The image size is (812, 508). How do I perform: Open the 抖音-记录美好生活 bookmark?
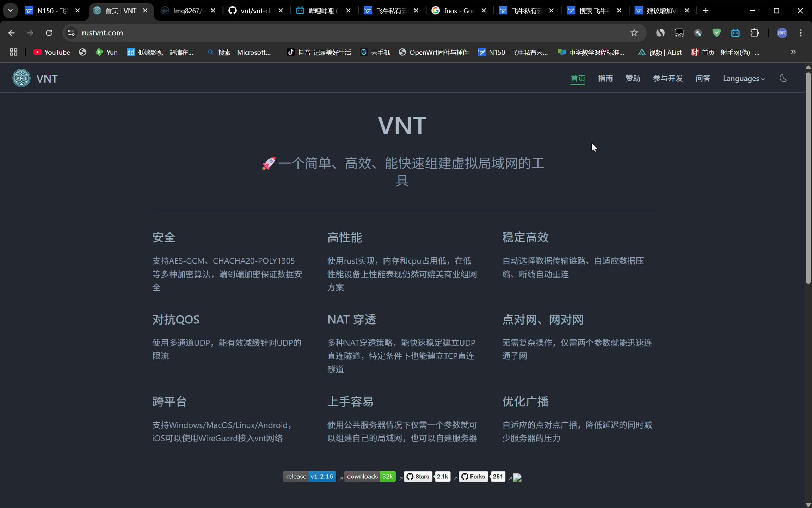[319, 52]
